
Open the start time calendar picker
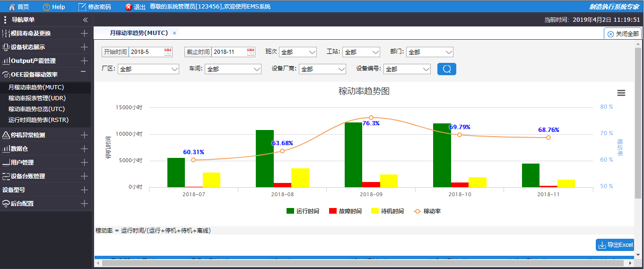tap(168, 52)
